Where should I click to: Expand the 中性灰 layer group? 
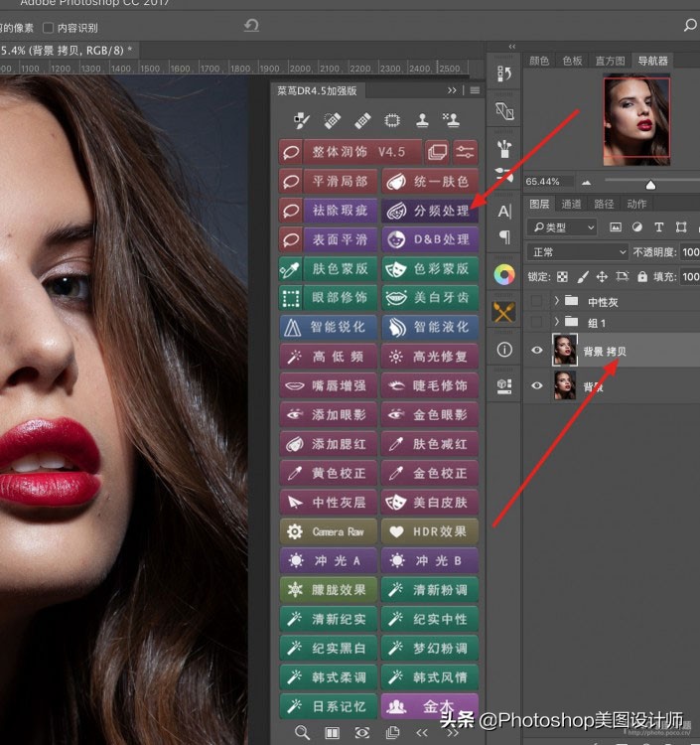(x=557, y=301)
